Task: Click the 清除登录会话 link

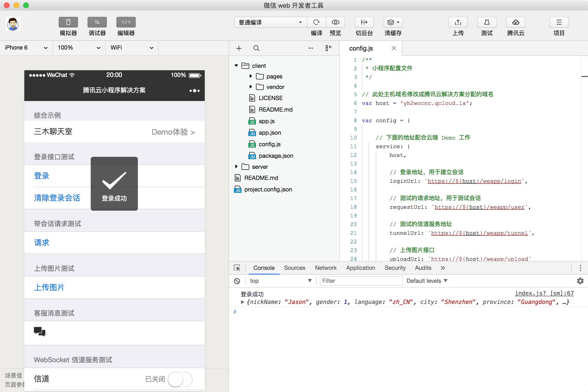Action: coord(57,198)
